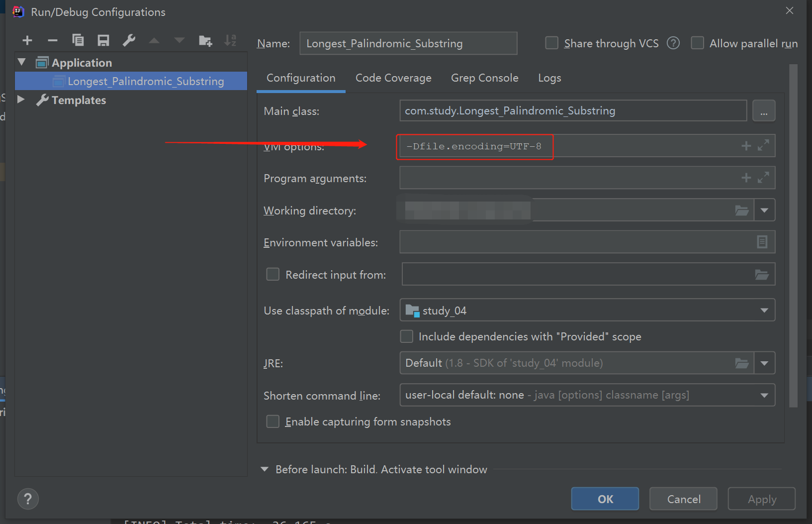Screen dimensions: 812x524
Task: Expand the Templates tree node
Action: pos(21,100)
